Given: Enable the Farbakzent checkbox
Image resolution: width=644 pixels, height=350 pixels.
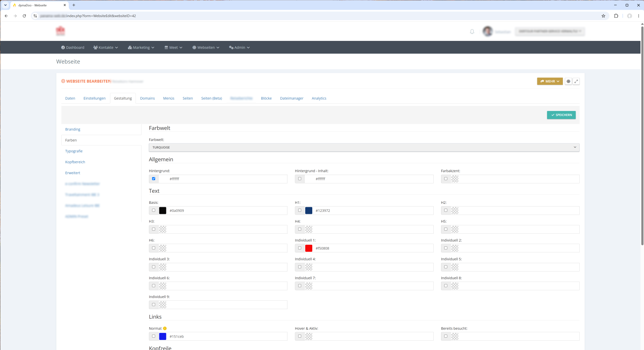Looking at the screenshot, I should click(446, 179).
